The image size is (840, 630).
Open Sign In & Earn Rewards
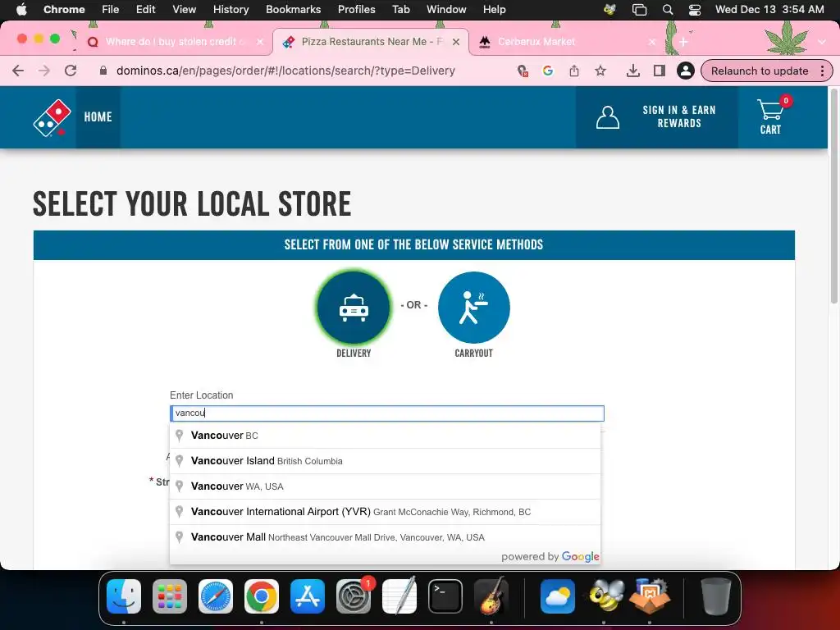(x=678, y=116)
